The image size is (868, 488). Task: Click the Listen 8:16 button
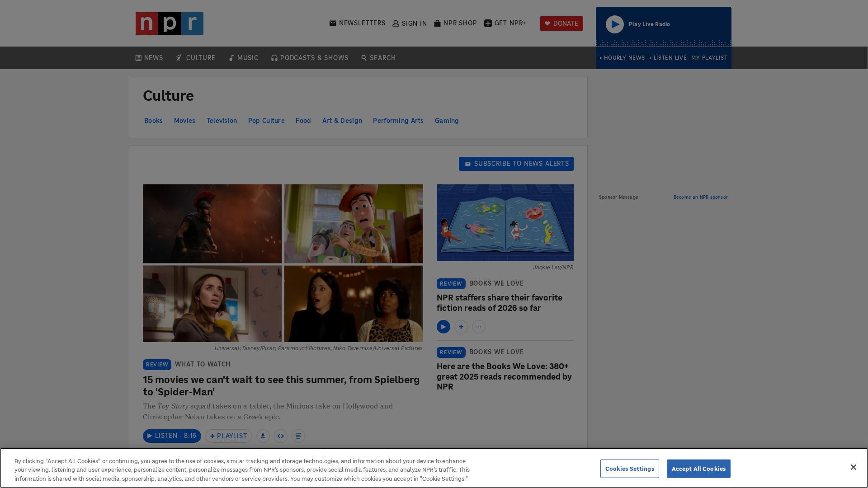click(172, 436)
